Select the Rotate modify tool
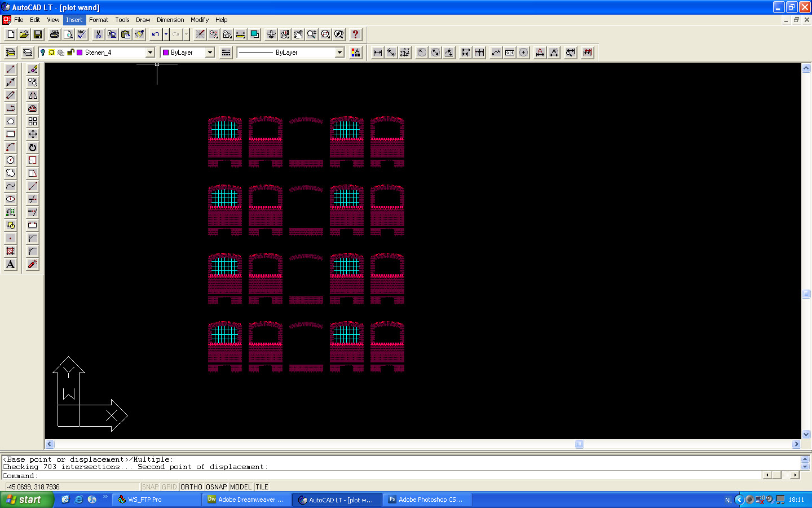 coord(32,147)
